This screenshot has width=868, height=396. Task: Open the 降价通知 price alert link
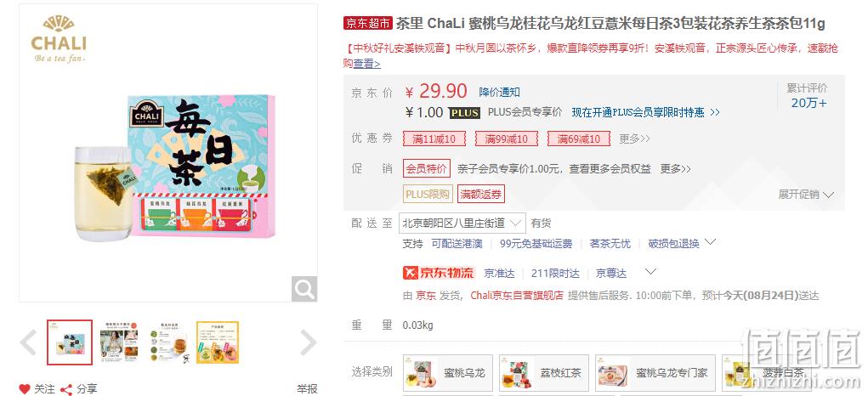click(x=499, y=92)
